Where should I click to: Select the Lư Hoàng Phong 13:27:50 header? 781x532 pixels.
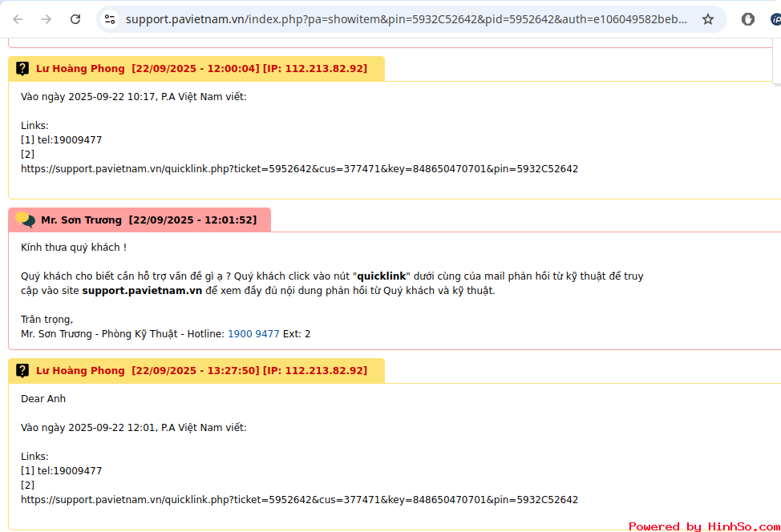(x=200, y=371)
